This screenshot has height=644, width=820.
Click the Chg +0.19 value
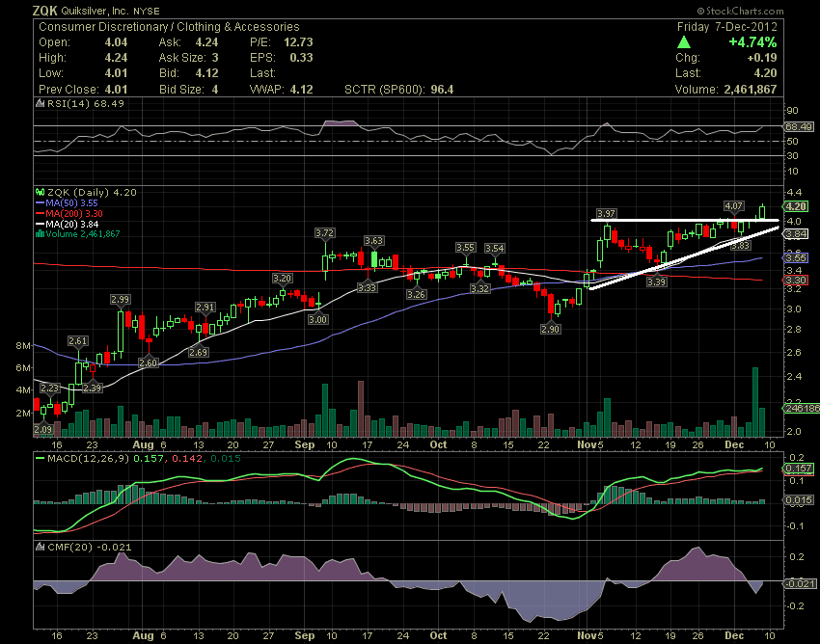(762, 58)
